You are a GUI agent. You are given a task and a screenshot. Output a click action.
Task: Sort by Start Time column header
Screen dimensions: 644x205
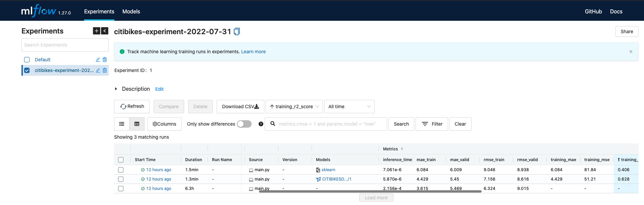pos(145,160)
